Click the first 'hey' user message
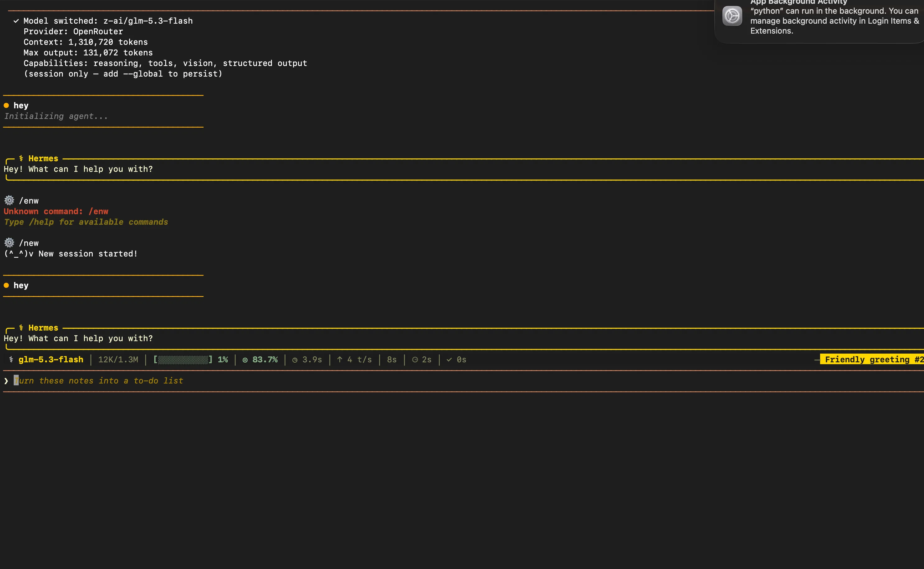This screenshot has width=924, height=569. tap(21, 106)
